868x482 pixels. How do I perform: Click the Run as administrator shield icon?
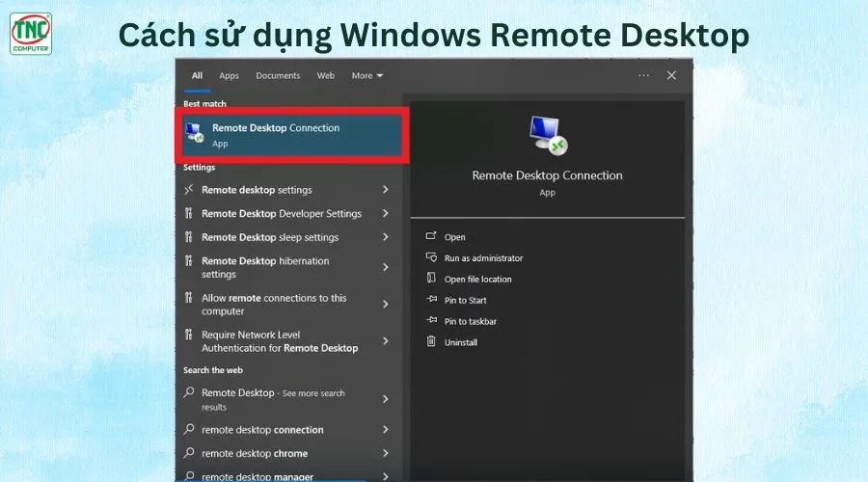pos(431,256)
